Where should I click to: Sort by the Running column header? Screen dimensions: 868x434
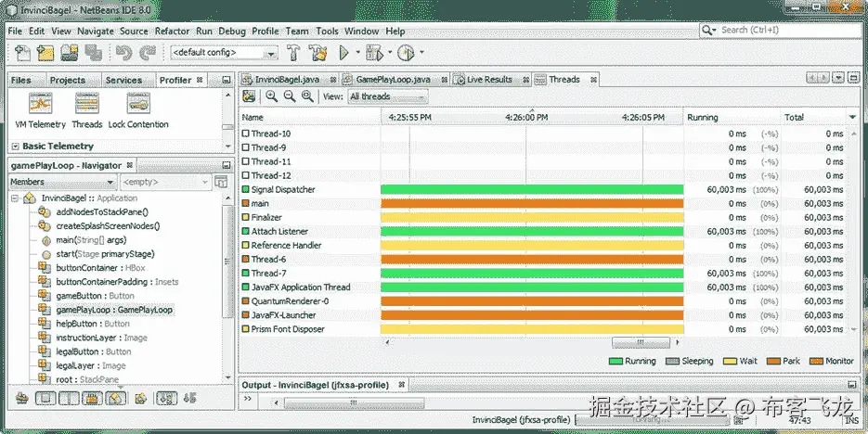click(732, 117)
